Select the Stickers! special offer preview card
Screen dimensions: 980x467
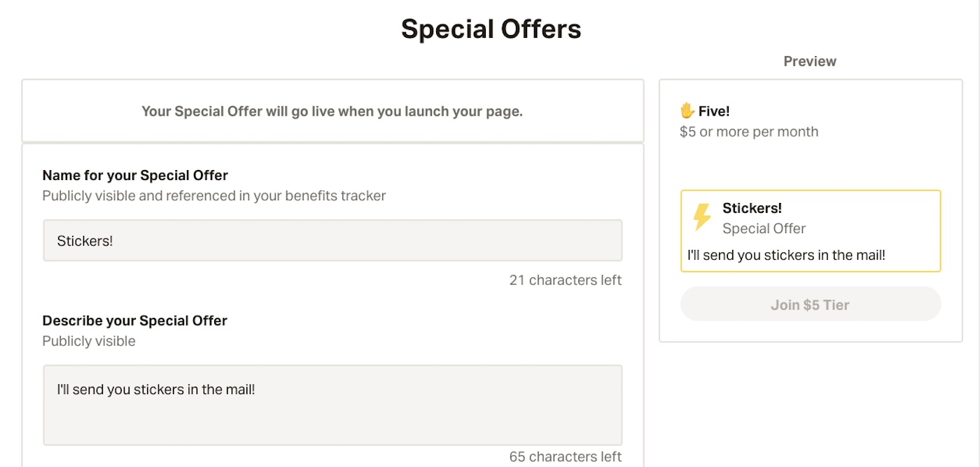click(811, 231)
